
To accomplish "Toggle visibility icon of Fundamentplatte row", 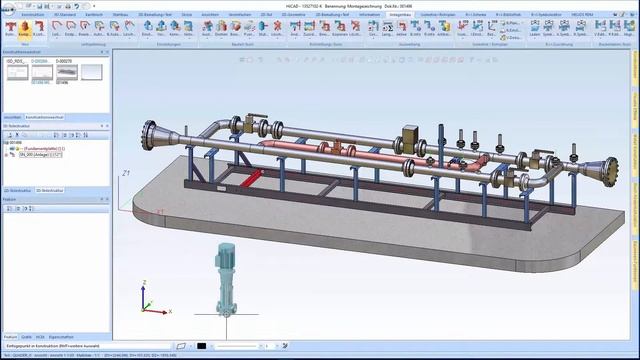I will coord(12,149).
